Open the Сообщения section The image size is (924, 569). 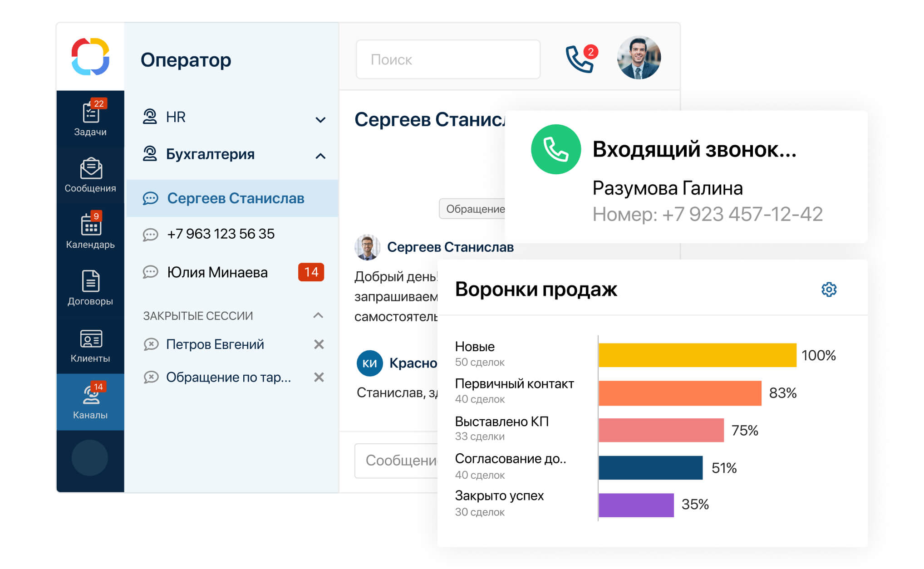click(90, 174)
